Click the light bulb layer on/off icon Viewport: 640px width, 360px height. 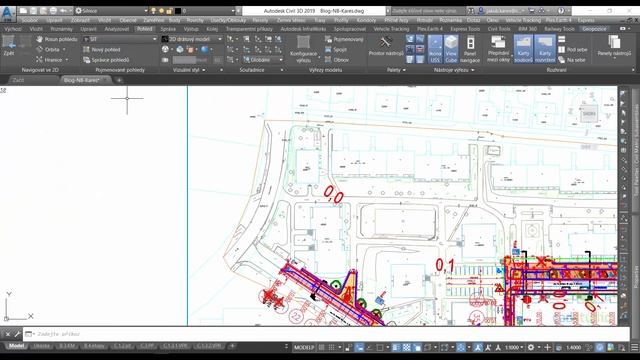point(154,11)
